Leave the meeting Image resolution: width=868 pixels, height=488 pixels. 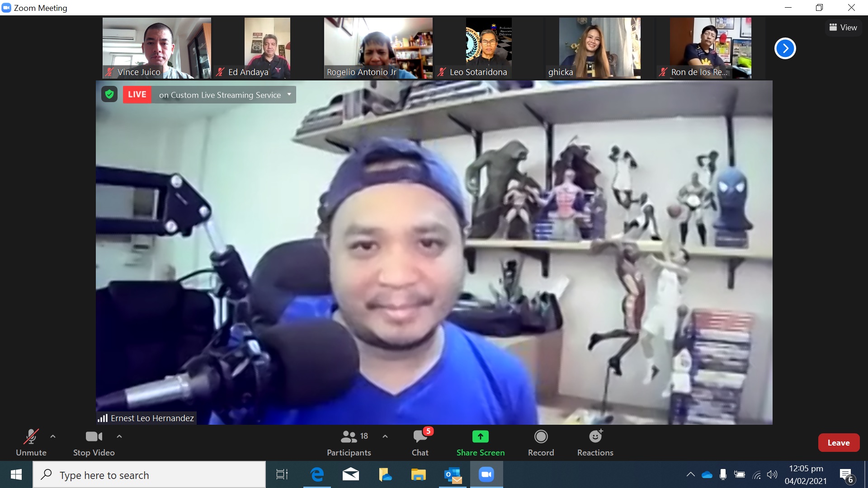pos(838,443)
